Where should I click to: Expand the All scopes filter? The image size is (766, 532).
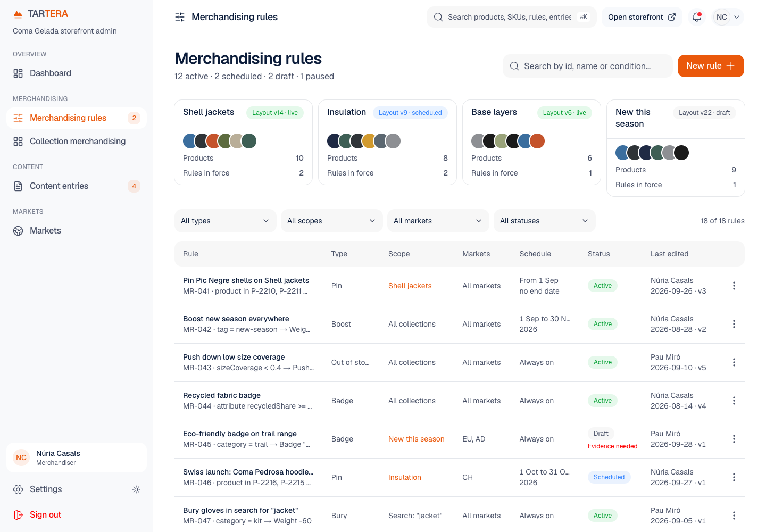(x=332, y=221)
